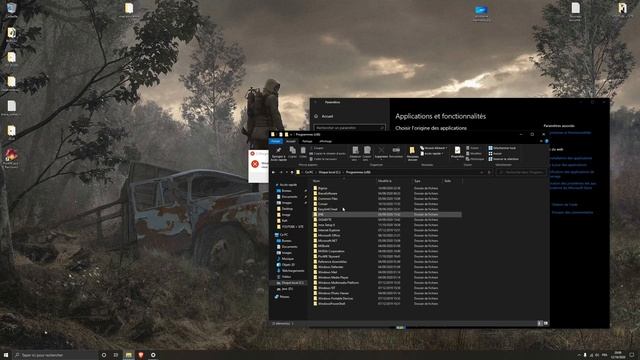Click Copier le chemin d'accès in ribbon

tap(327, 153)
